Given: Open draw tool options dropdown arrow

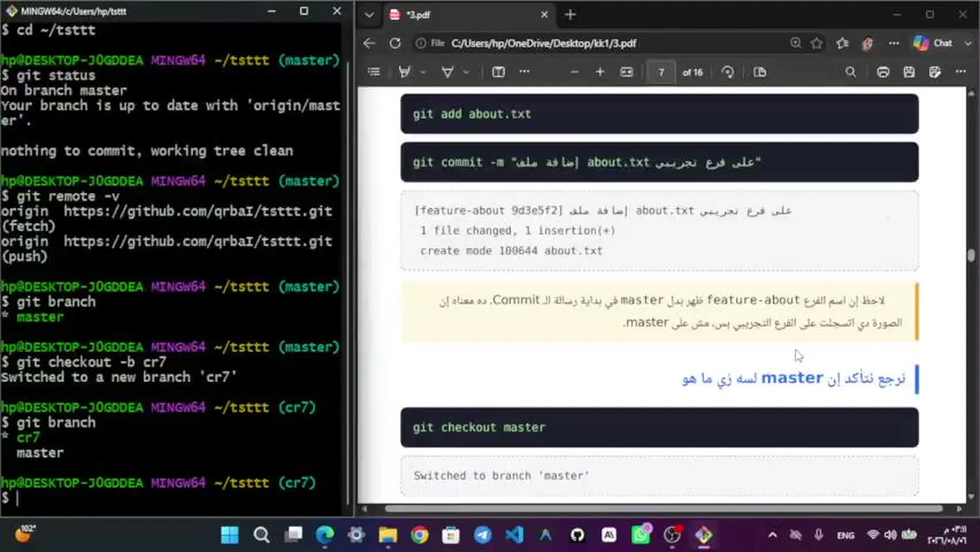Looking at the screenshot, I should point(465,72).
